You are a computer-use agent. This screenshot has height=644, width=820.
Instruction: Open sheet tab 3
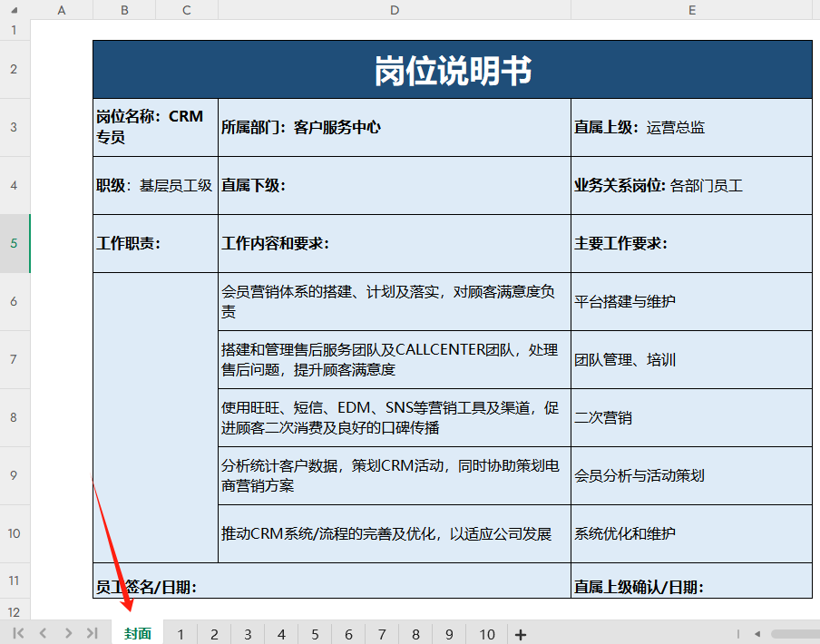tap(247, 633)
